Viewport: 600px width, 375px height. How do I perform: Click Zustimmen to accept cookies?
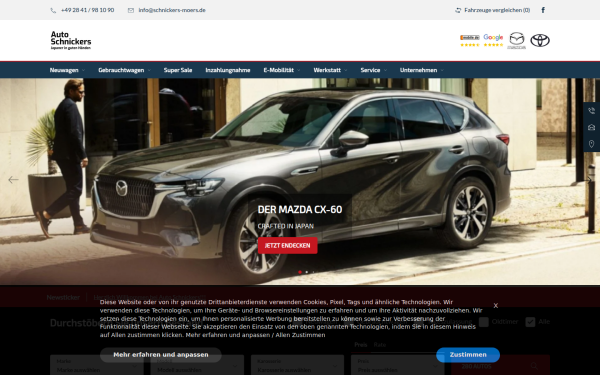tap(468, 355)
